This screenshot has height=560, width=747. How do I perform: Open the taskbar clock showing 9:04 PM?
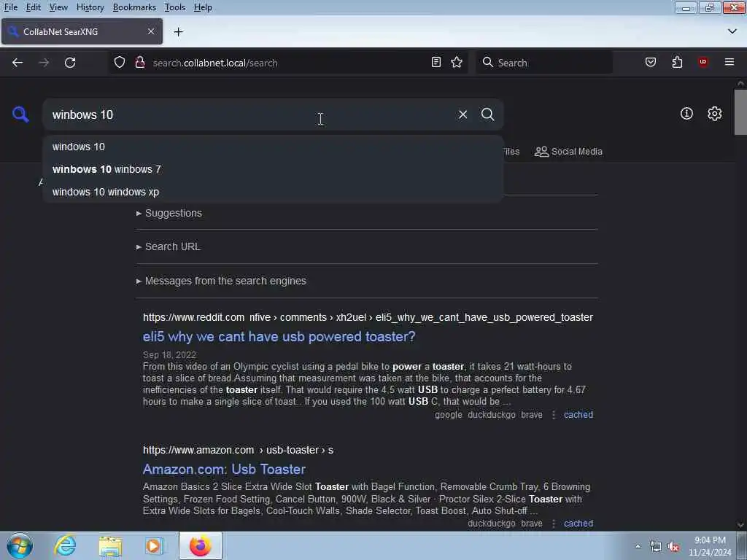coord(710,546)
